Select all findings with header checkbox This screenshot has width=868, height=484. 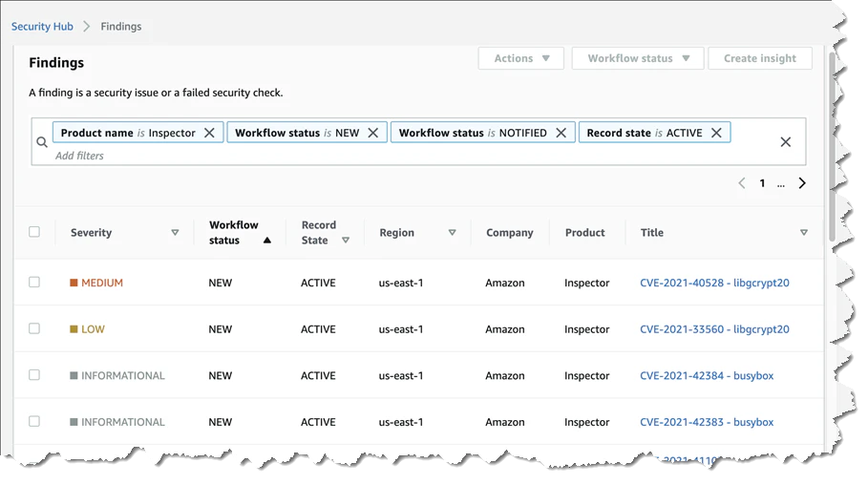tap(34, 232)
